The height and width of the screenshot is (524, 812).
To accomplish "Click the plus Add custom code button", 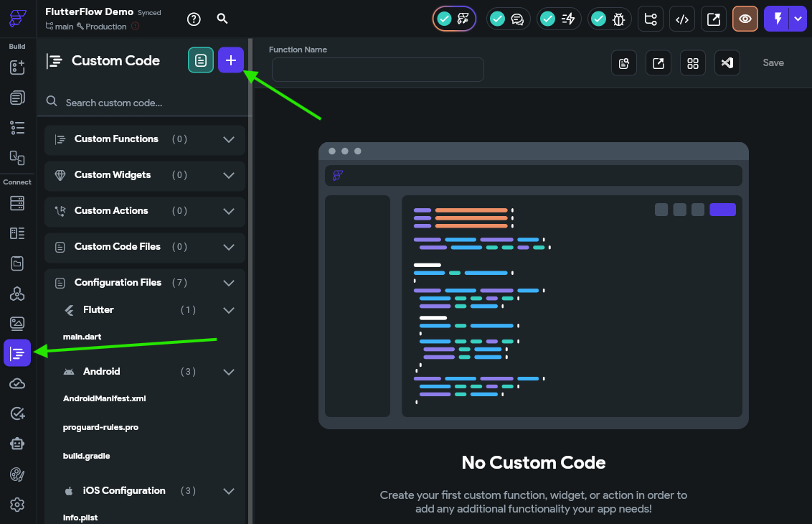I will (231, 60).
